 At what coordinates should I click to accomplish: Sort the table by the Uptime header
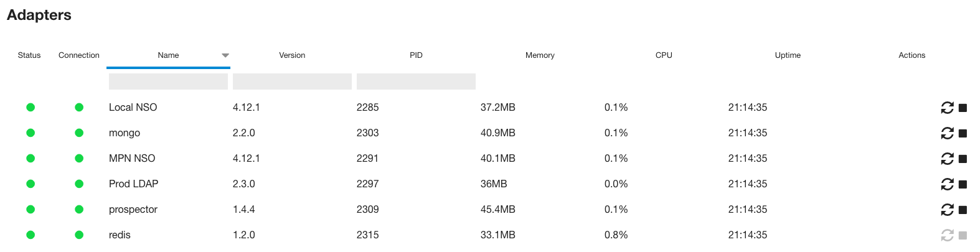[x=788, y=55]
